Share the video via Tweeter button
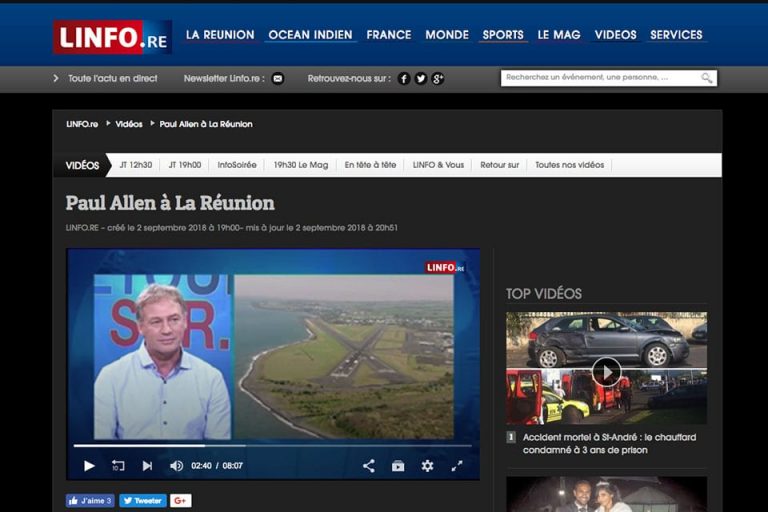The height and width of the screenshot is (512, 768). click(x=143, y=500)
